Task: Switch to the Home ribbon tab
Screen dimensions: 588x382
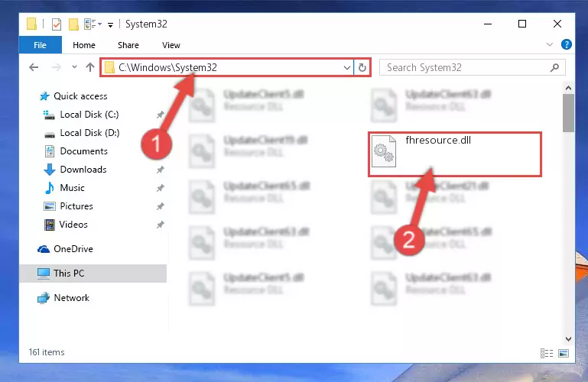Action: click(84, 45)
